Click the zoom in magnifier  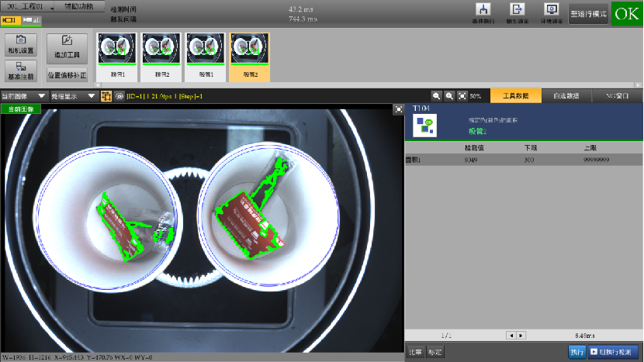pos(449,96)
